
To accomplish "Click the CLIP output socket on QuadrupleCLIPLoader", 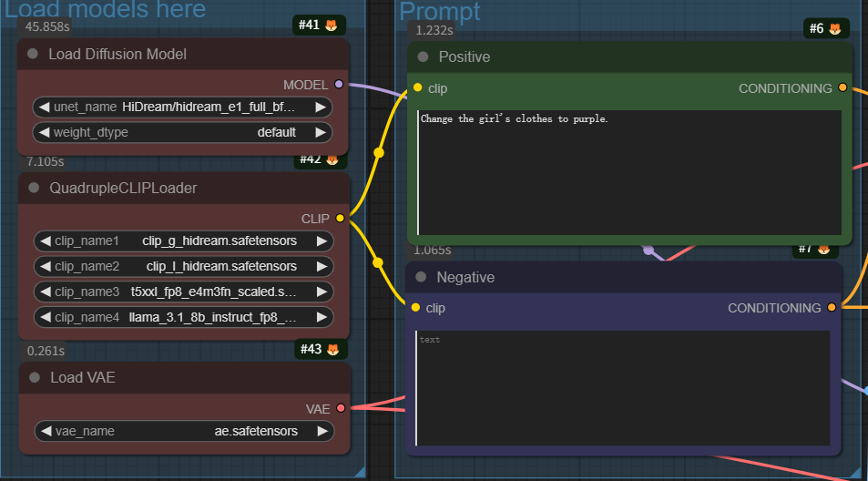I will point(340,218).
